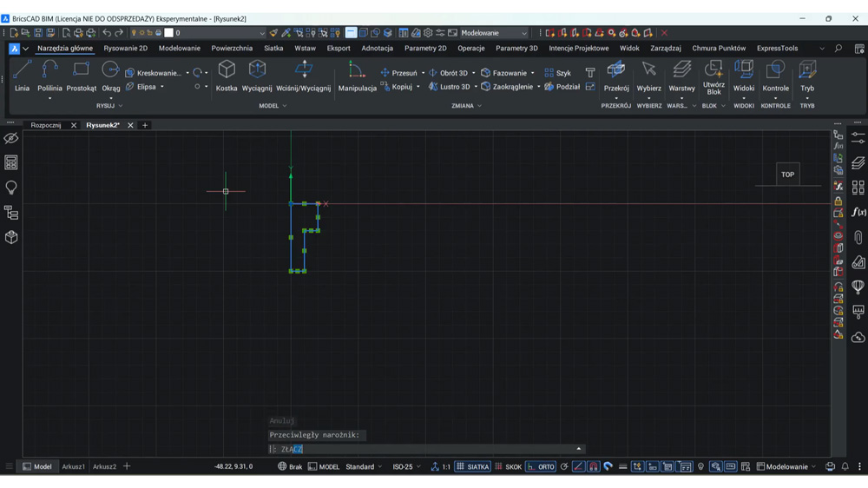The height and width of the screenshot is (488, 868).
Task: Click the white layer color swatch
Action: tap(169, 33)
